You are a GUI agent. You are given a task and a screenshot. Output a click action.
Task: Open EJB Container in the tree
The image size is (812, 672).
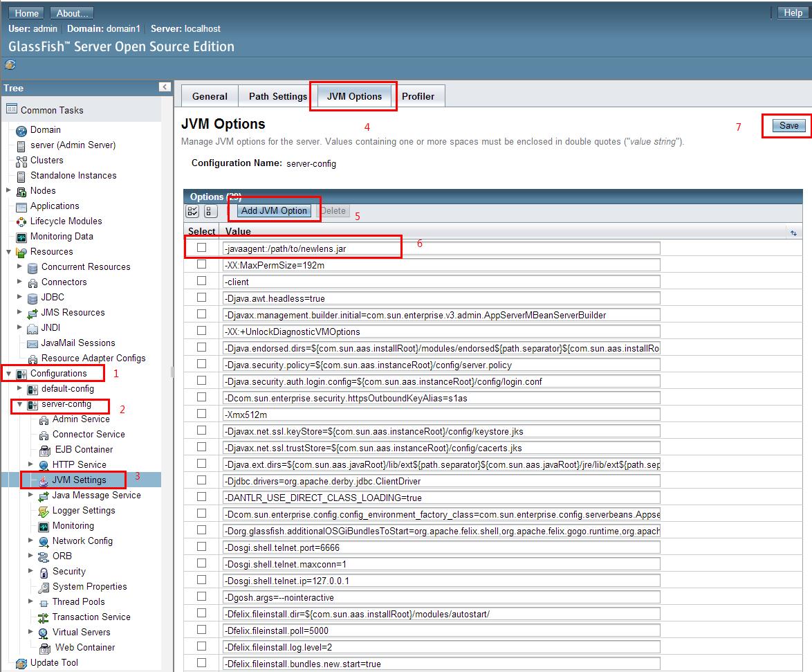(84, 449)
